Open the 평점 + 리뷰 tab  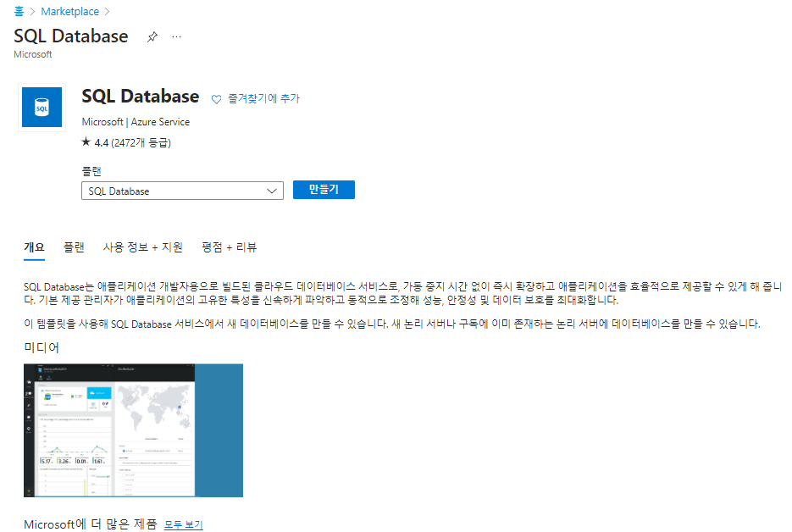tap(230, 247)
